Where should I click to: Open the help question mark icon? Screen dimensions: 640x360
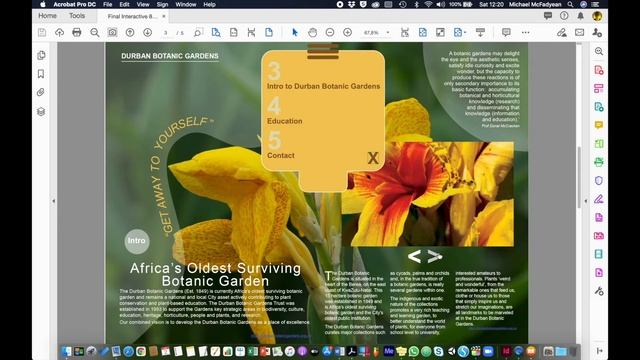click(564, 16)
